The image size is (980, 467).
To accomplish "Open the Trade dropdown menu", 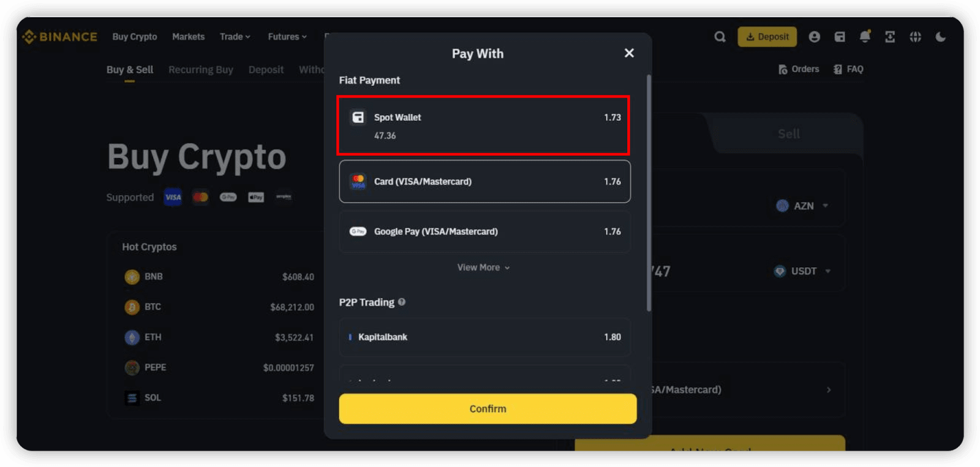I will tap(235, 37).
